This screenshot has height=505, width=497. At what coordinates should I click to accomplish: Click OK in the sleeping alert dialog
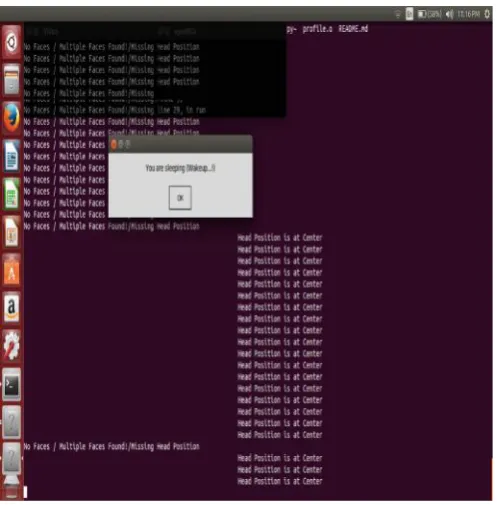180,198
